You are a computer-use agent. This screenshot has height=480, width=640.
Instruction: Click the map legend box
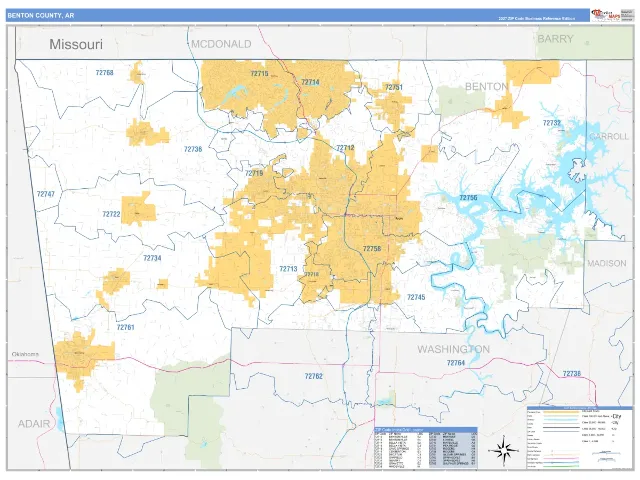click(x=580, y=437)
